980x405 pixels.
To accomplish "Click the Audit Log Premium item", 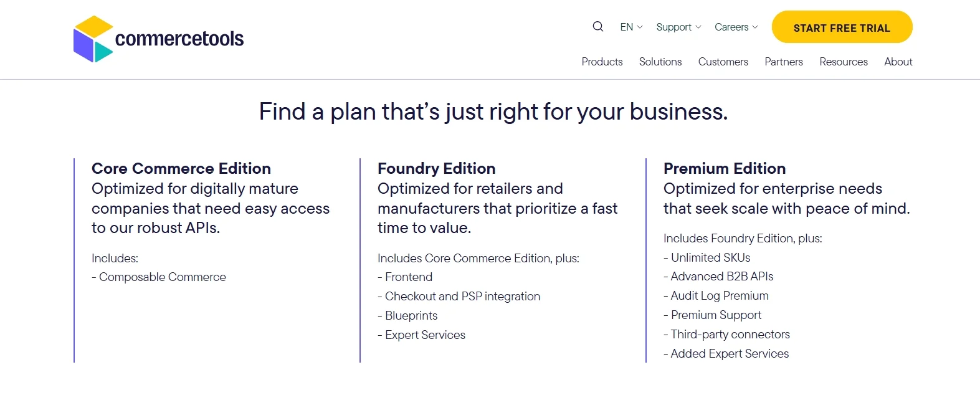I will 716,296.
